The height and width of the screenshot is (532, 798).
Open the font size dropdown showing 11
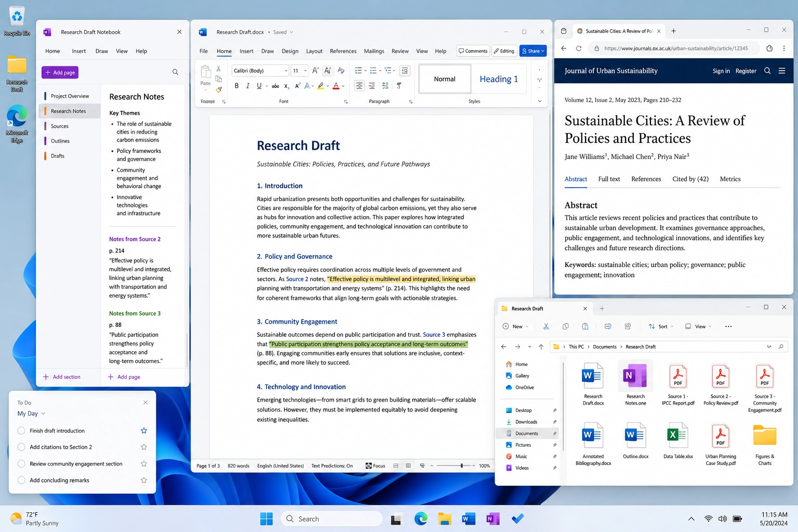click(x=305, y=71)
